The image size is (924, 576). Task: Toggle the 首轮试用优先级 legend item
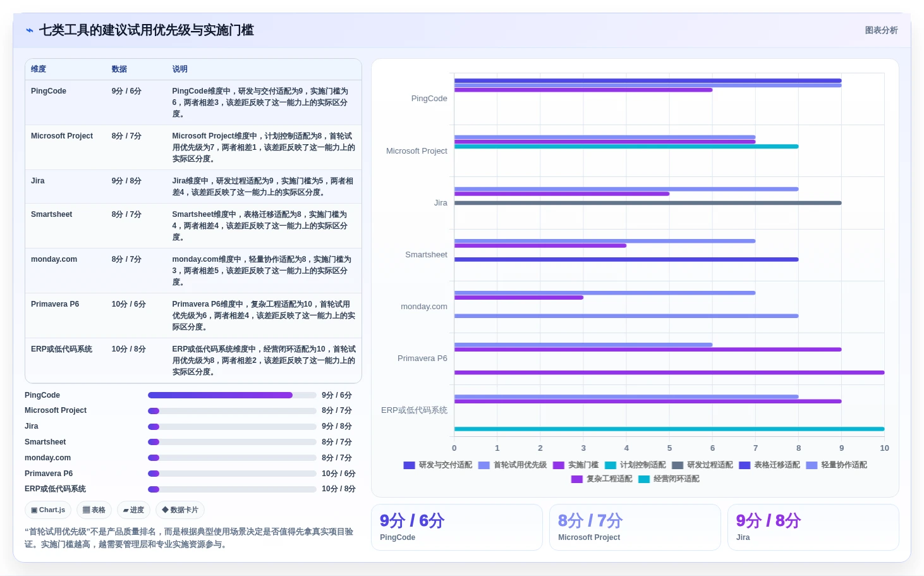pyautogui.click(x=513, y=465)
